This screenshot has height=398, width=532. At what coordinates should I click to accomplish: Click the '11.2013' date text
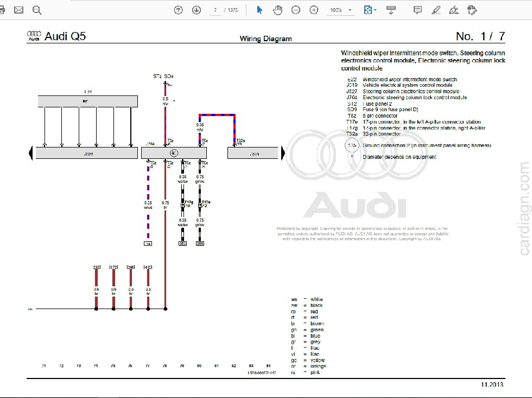point(492,384)
